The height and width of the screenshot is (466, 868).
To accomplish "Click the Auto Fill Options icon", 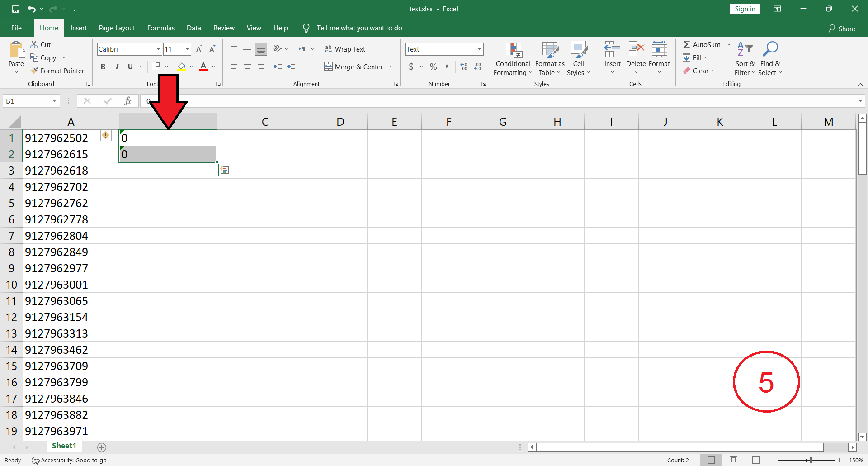I will (x=225, y=170).
